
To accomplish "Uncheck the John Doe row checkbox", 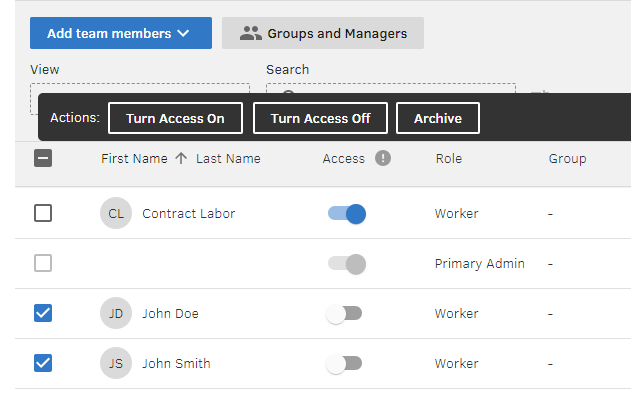I will click(43, 313).
